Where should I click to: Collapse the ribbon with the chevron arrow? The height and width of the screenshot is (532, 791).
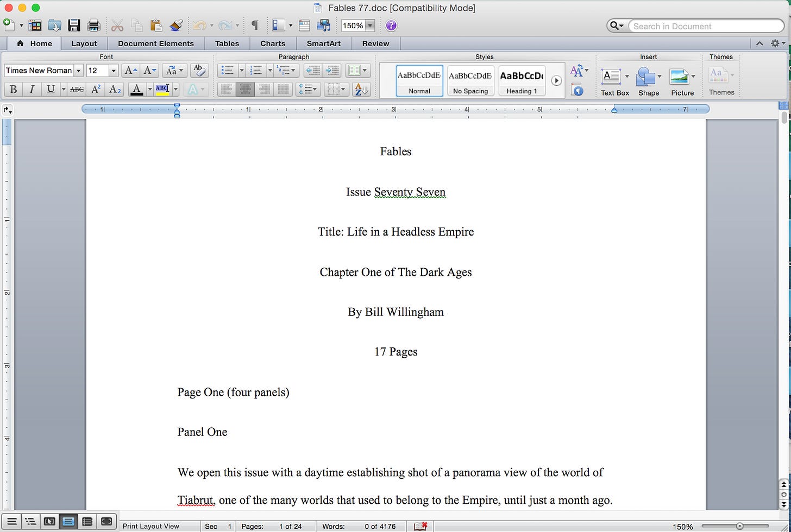tap(759, 43)
